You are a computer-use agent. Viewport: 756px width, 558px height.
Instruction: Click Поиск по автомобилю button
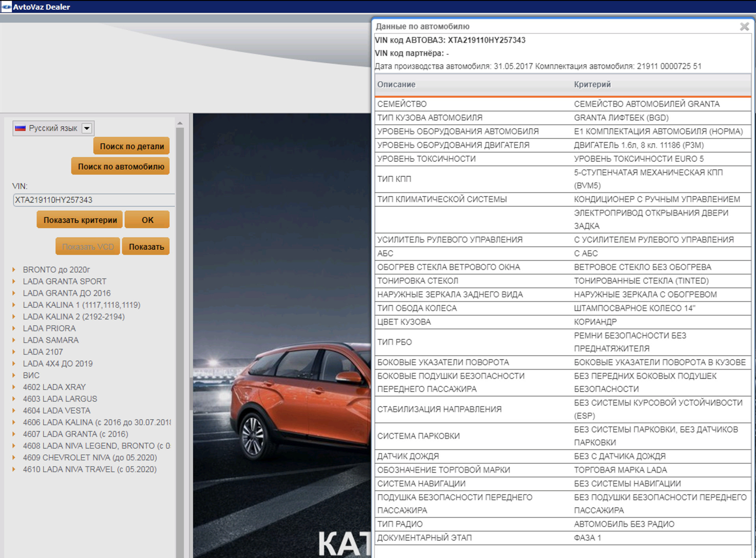tap(120, 167)
